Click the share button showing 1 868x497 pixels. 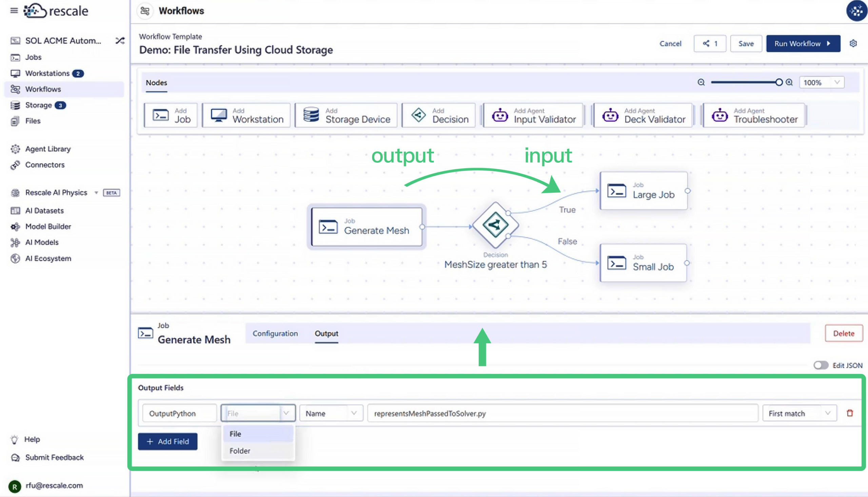click(710, 44)
